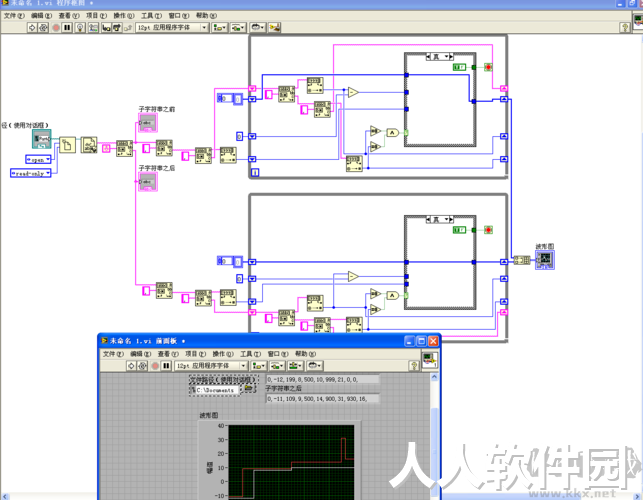Open context help in block diagram toolbar
The height and width of the screenshot is (500, 643).
pos(625,27)
